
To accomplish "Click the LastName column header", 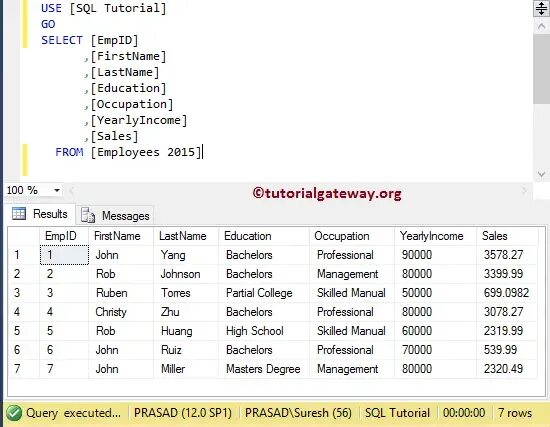I will click(186, 236).
